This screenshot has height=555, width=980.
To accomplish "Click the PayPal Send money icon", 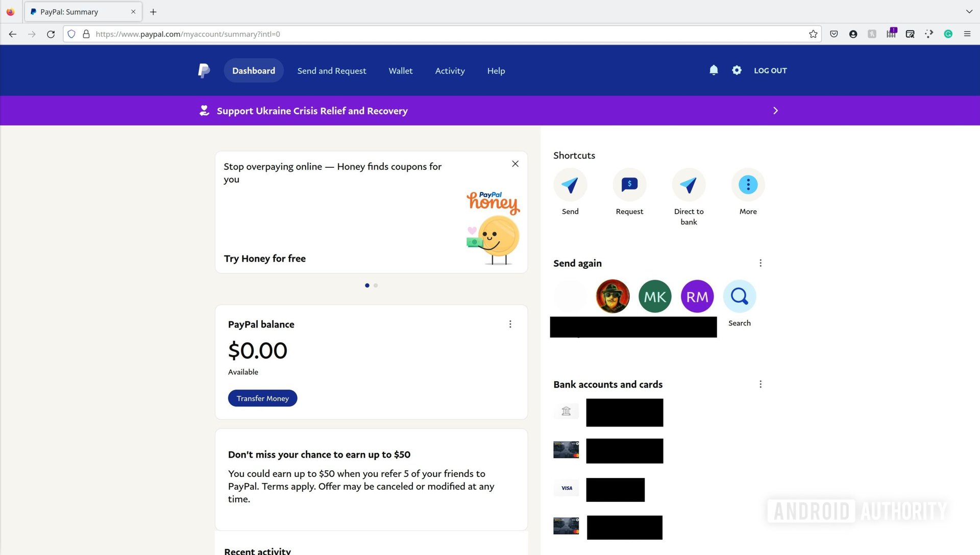I will point(570,184).
